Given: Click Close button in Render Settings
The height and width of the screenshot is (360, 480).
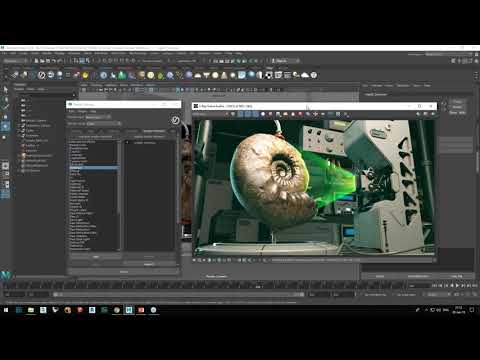Looking at the screenshot, I should (124, 272).
